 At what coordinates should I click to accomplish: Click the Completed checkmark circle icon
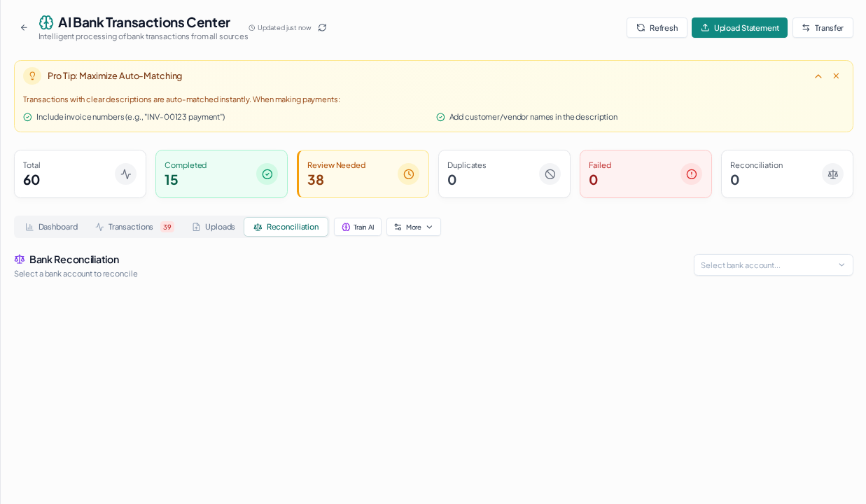tap(267, 174)
